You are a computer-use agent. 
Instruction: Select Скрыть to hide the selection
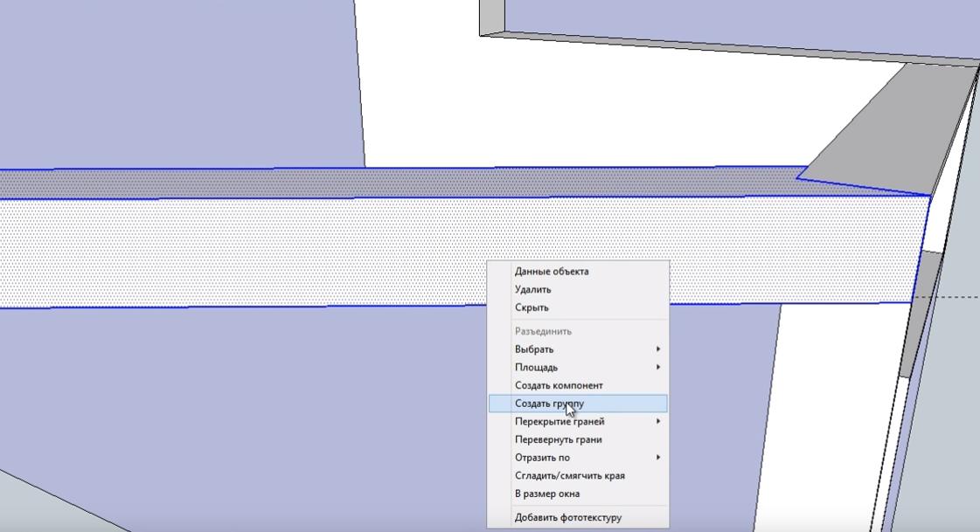point(532,308)
